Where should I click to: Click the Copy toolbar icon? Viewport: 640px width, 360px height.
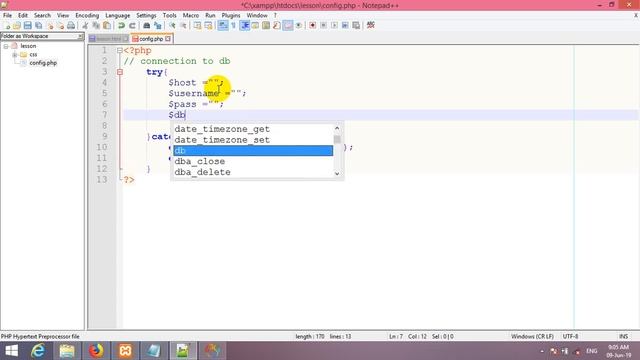[x=96, y=25]
